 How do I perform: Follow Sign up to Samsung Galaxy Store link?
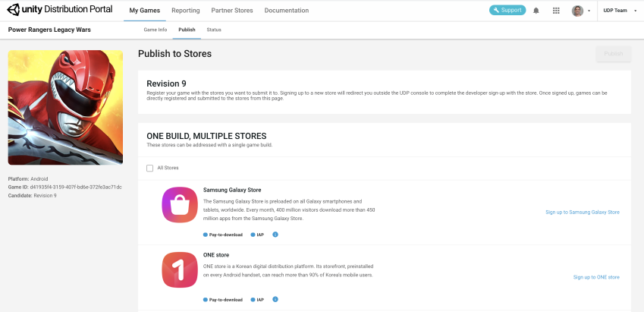tap(582, 212)
